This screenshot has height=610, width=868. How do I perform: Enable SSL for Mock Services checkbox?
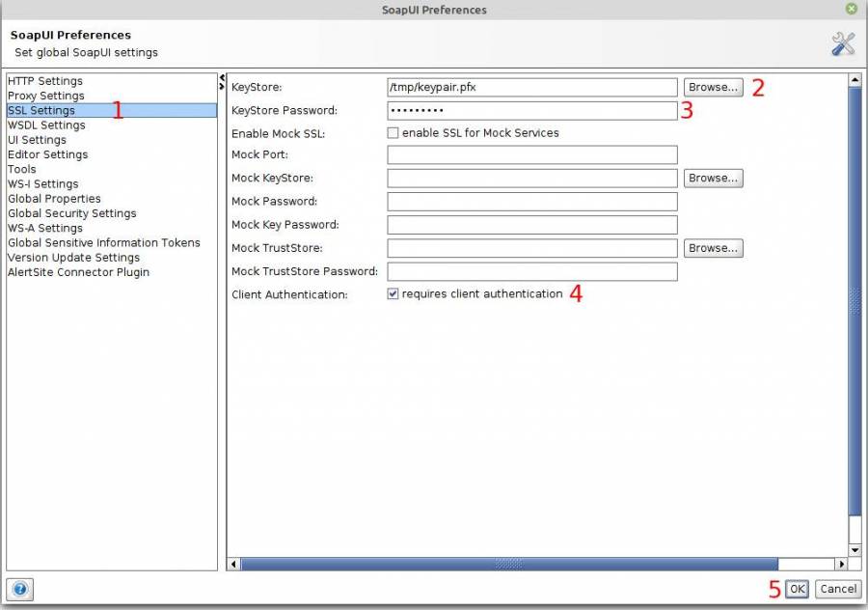pyautogui.click(x=393, y=133)
